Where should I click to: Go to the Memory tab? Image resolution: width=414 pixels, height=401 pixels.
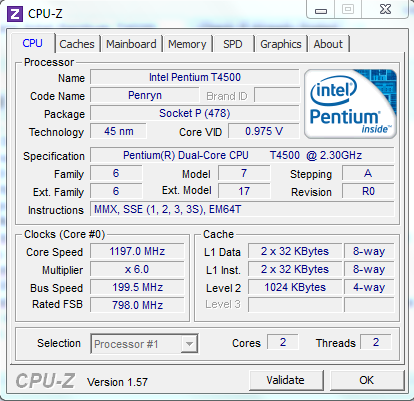pyautogui.click(x=187, y=44)
